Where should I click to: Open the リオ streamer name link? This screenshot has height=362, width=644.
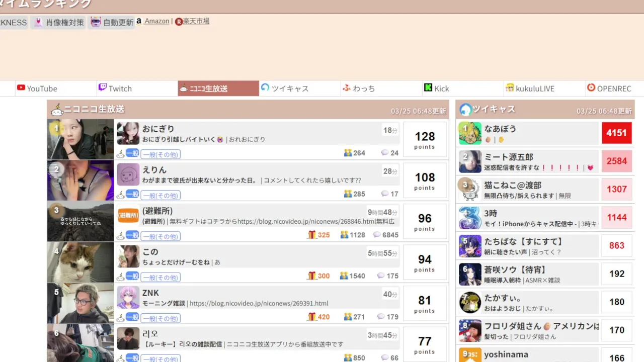150,334
